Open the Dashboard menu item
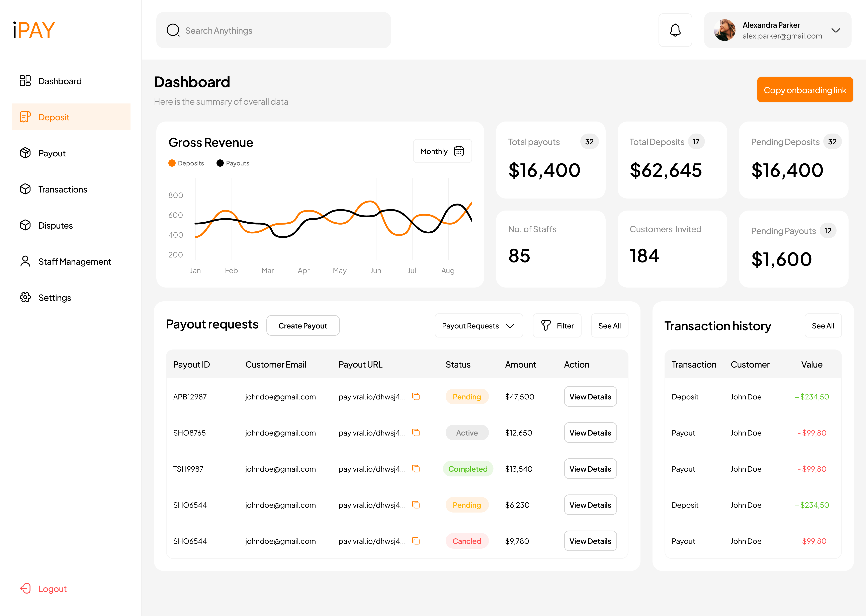The height and width of the screenshot is (616, 866). pyautogui.click(x=60, y=81)
